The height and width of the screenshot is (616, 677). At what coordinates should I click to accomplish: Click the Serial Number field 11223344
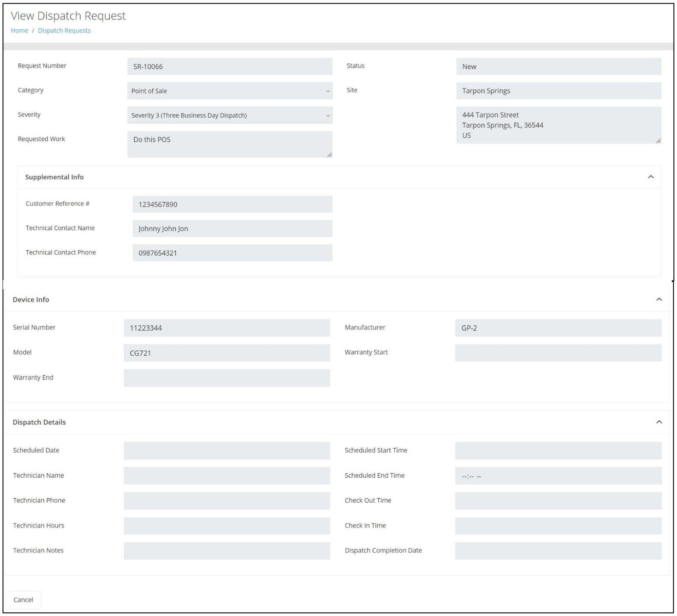(227, 328)
